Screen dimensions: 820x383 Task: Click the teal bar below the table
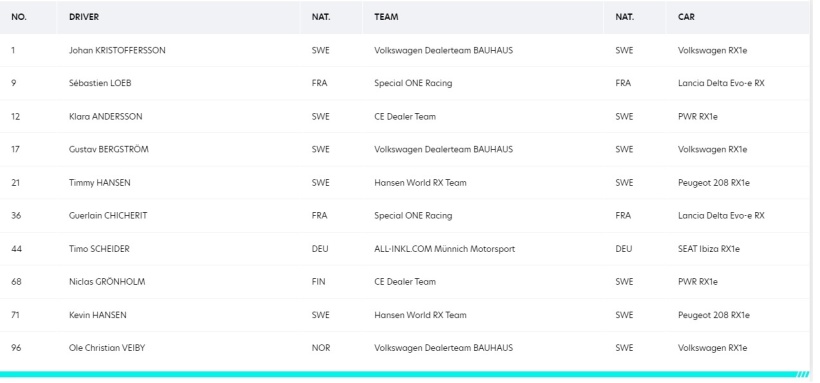(405, 374)
